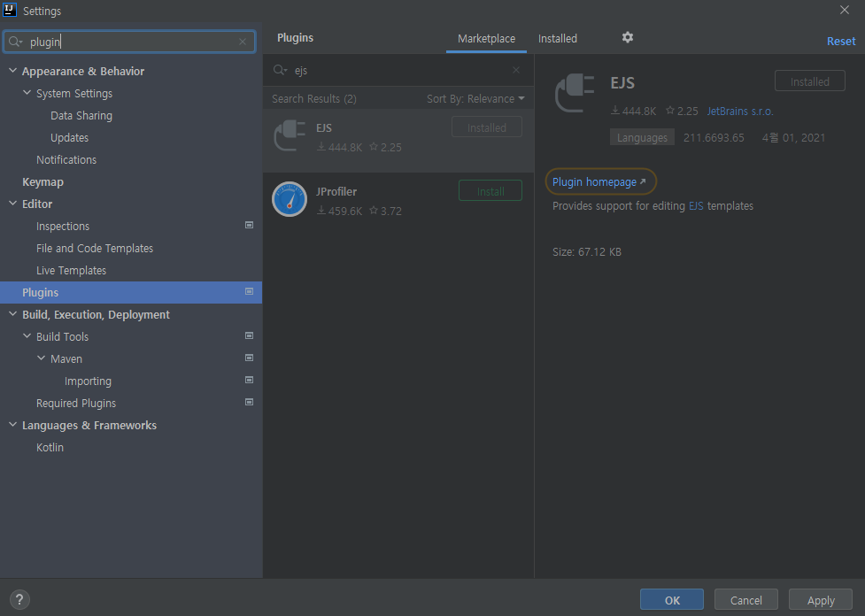Close the Settings dialog window
This screenshot has height=616, width=865.
point(844,10)
